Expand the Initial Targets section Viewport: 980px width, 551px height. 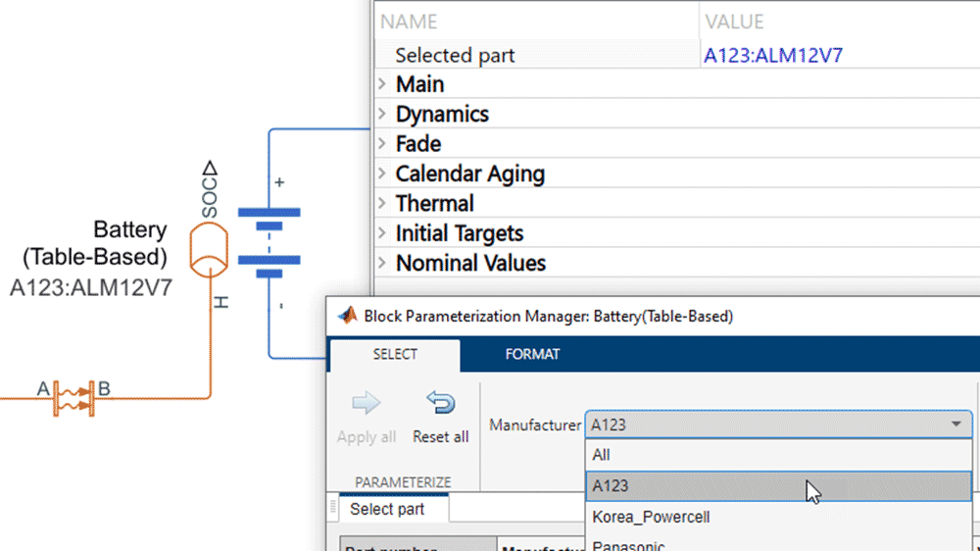pos(383,234)
